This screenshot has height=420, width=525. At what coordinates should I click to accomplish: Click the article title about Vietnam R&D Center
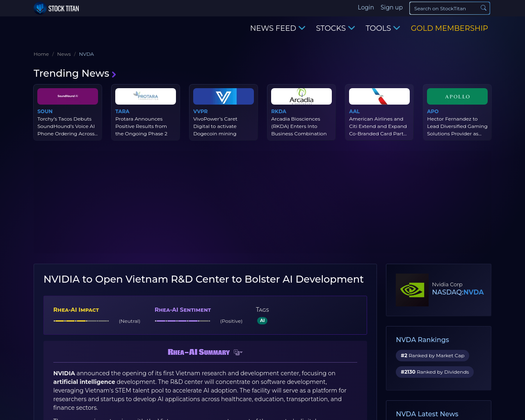pos(203,279)
